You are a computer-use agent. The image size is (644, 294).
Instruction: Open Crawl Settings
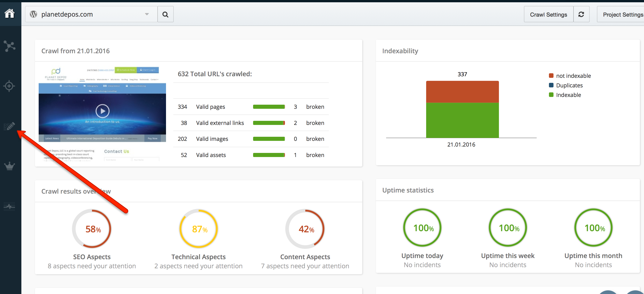point(548,14)
